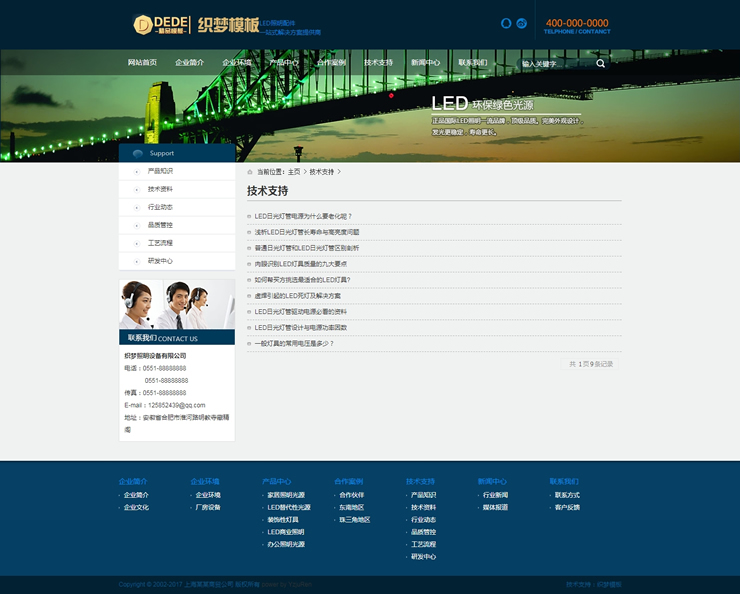Screen dimensions: 740x594
Task: Type in the 输入关键字 search field
Action: pos(550,63)
